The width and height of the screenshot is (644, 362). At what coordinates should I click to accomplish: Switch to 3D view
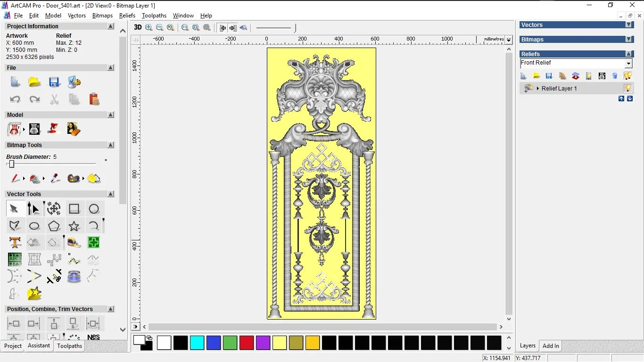[x=138, y=27]
